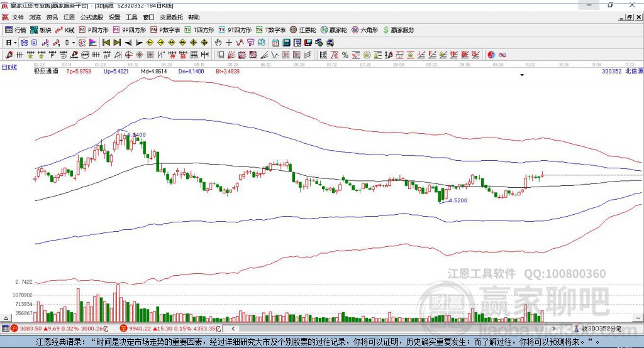Open the 板块 sector view
644x348 pixels.
point(40,30)
